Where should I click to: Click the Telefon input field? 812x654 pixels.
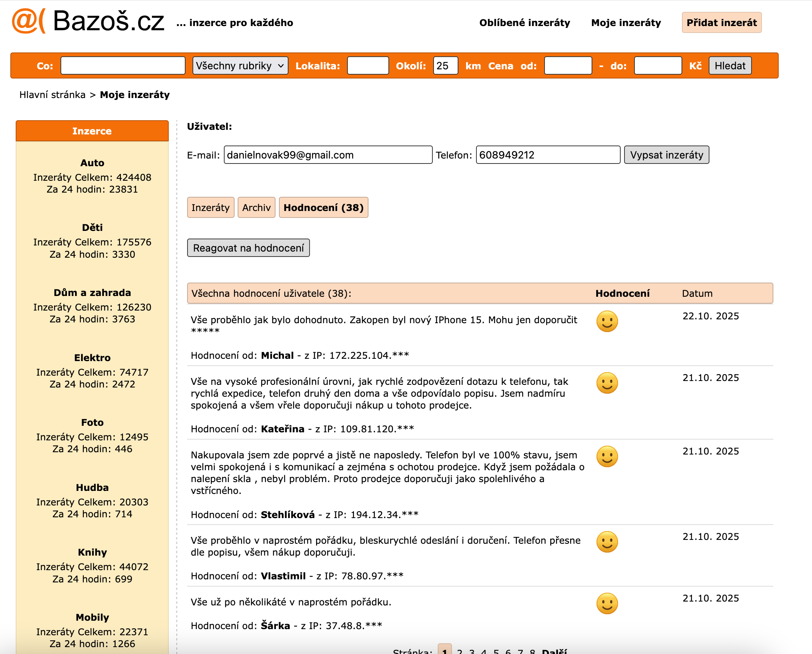click(x=548, y=155)
